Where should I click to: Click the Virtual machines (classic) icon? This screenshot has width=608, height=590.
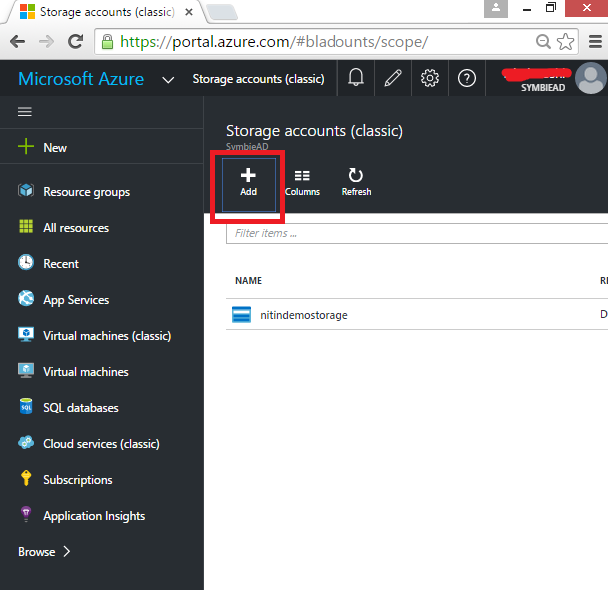point(26,334)
